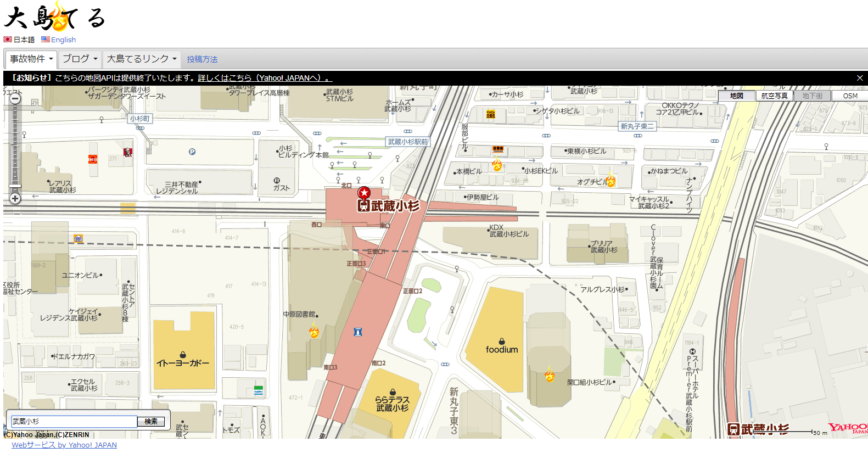This screenshot has height=453, width=868.
Task: Zoom out with the minus button
Action: [x=15, y=98]
